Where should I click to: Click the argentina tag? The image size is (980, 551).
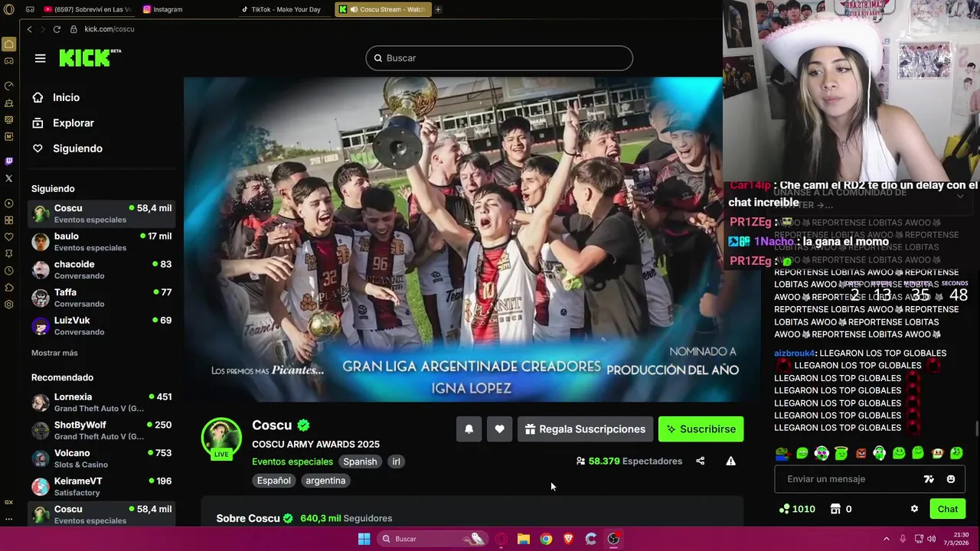pyautogui.click(x=325, y=481)
